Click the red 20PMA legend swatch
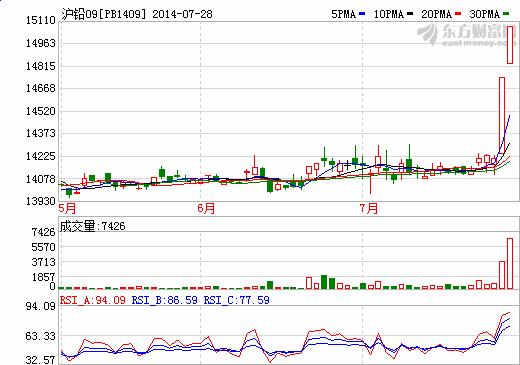This screenshot has width=520, height=365. (458, 14)
